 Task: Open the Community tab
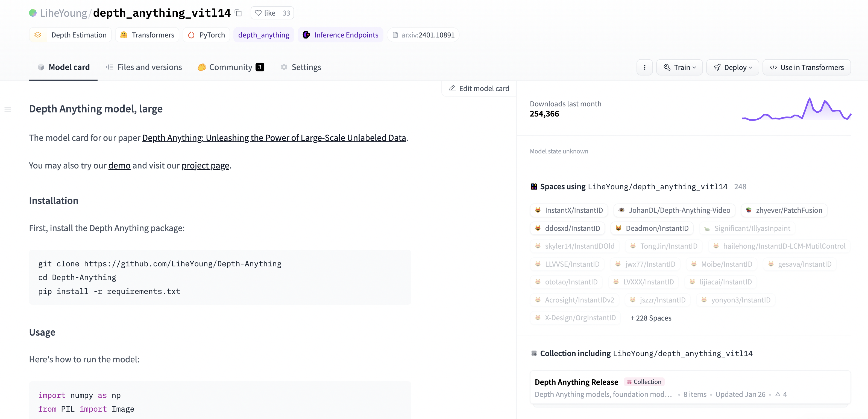click(x=231, y=67)
